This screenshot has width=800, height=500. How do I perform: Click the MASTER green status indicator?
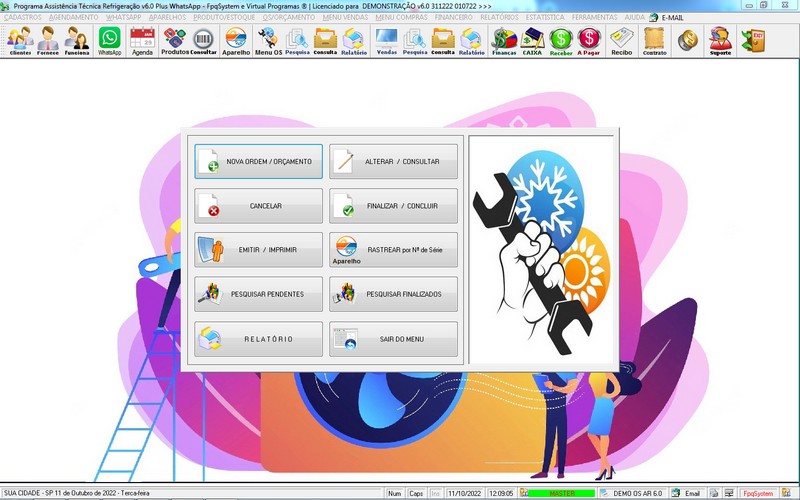point(561,493)
